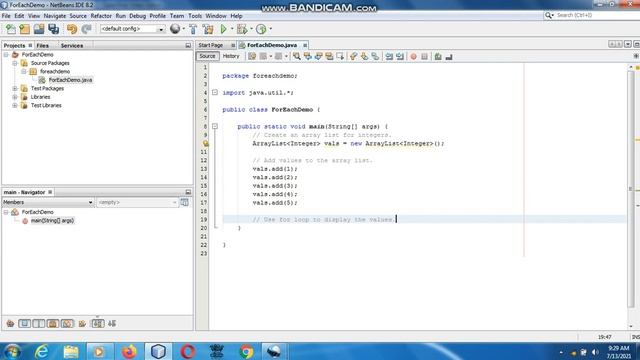This screenshot has height=360, width=640.
Task: Click the editor vertical scrollbar
Action: [x=631, y=190]
